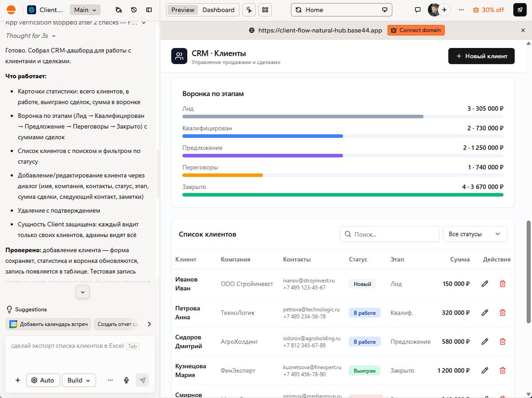This screenshot has height=398, width=532.
Task: Delete Сидоров Дмитрий with trash icon
Action: (503, 342)
